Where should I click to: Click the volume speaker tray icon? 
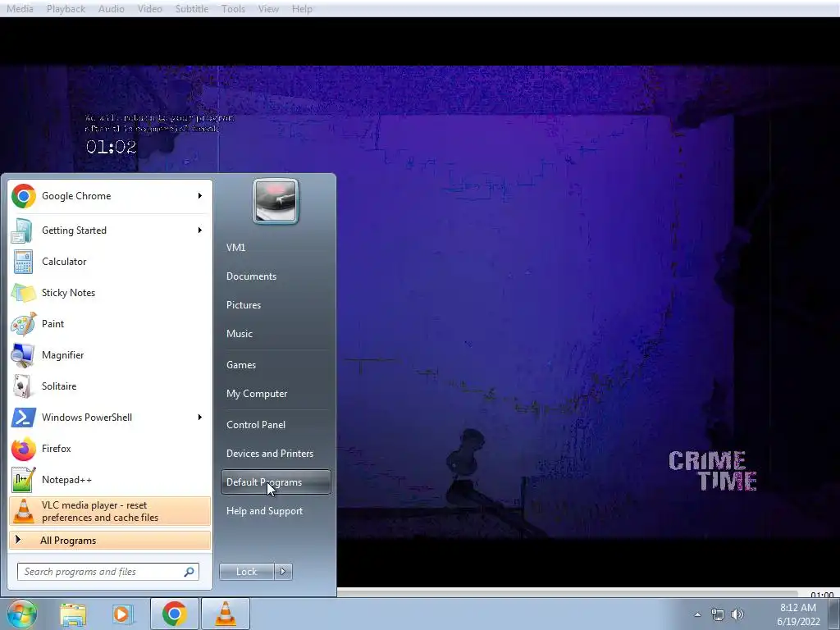pyautogui.click(x=737, y=614)
